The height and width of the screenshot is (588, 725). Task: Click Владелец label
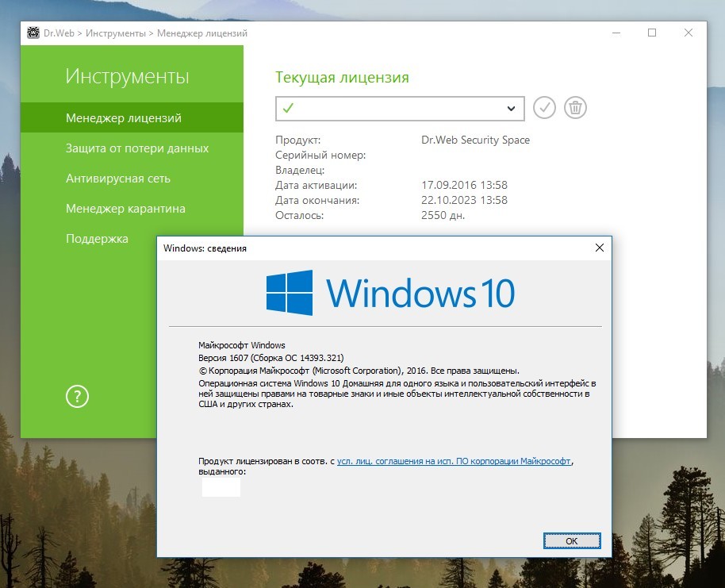tap(300, 171)
